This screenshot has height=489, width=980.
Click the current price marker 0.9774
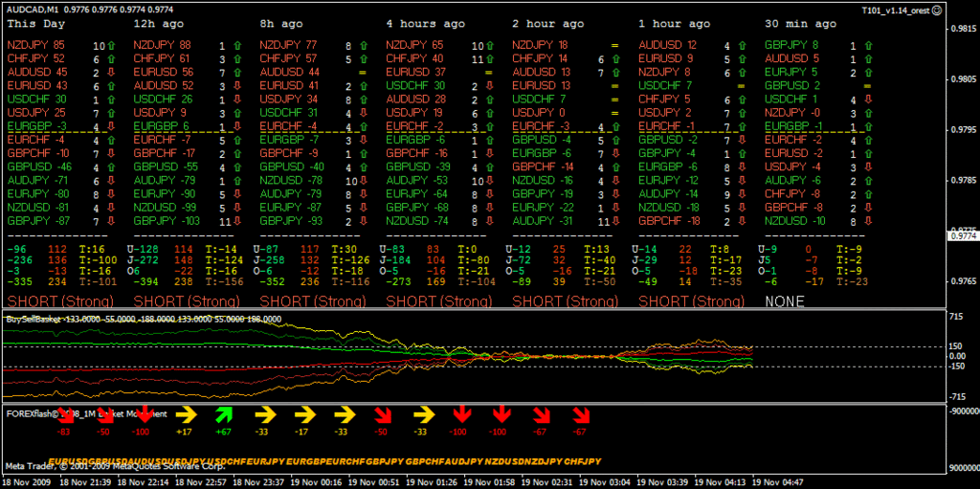pos(962,235)
